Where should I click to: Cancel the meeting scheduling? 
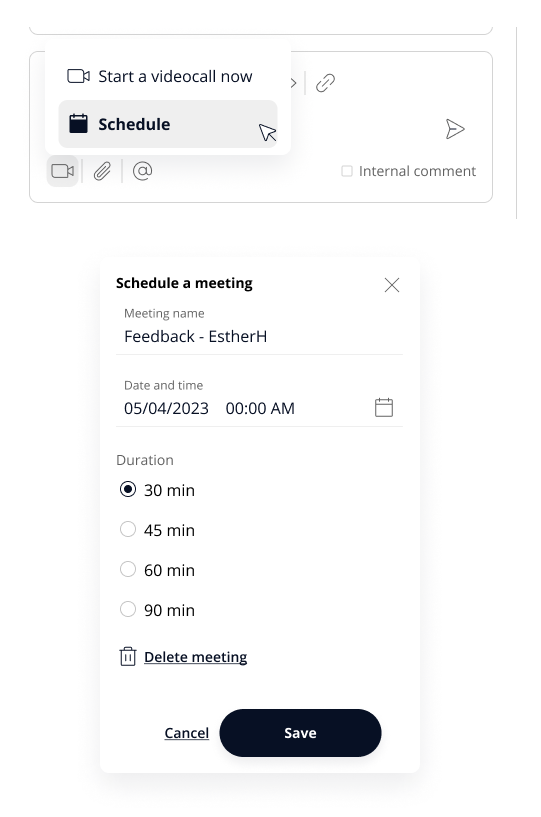coord(187,733)
